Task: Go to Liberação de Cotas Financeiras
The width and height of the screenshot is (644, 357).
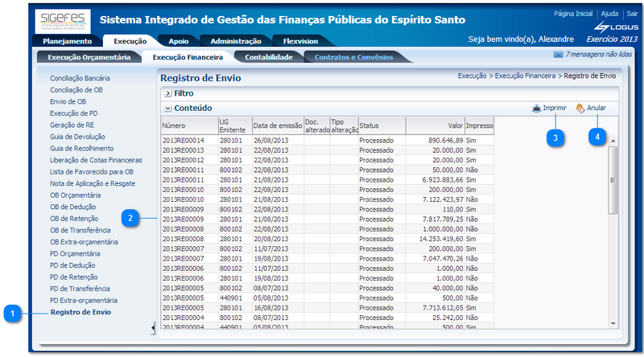Action: (96, 160)
